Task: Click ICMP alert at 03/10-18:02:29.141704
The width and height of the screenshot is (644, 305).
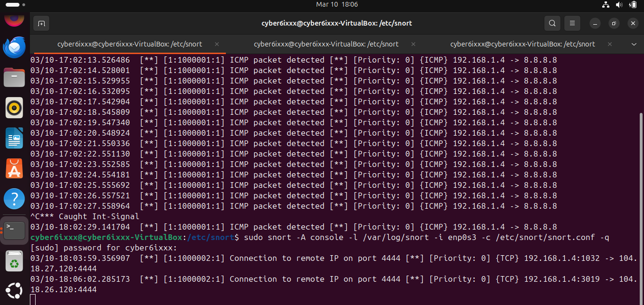Action: click(294, 227)
